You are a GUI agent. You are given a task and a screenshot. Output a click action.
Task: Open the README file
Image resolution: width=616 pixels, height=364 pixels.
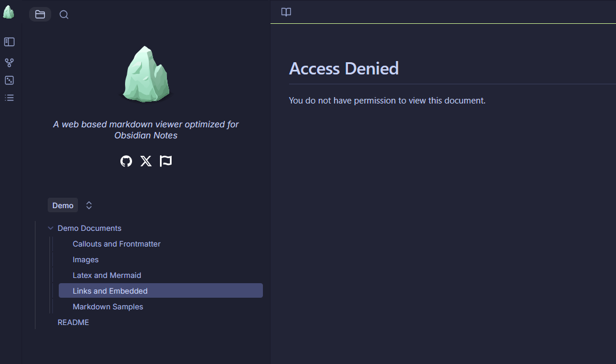coord(73,323)
